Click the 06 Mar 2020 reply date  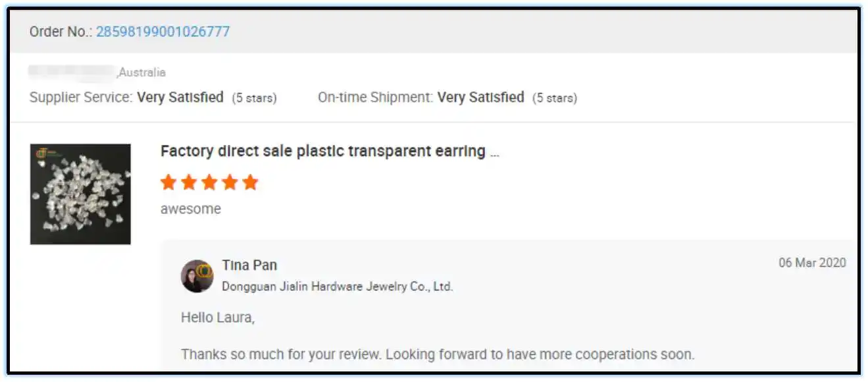tap(812, 263)
